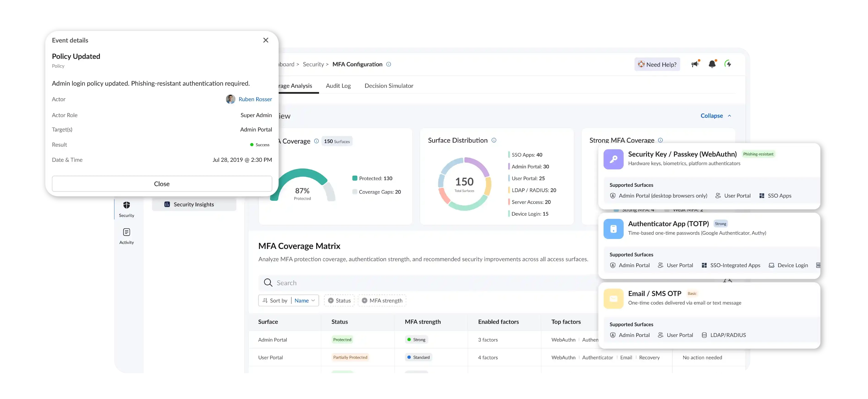The image size is (868, 399).
Task: Click SSO Apps grid icon in Security Key card
Action: click(762, 196)
